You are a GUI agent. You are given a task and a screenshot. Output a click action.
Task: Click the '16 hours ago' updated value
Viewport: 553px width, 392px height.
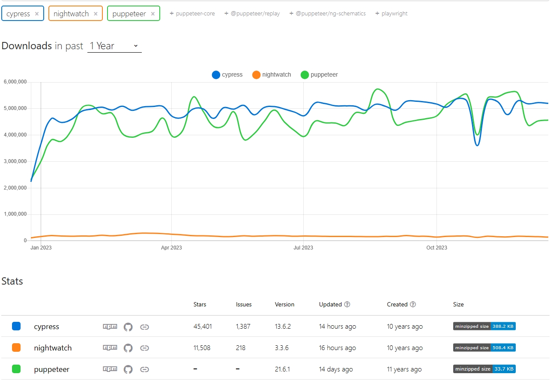338,348
